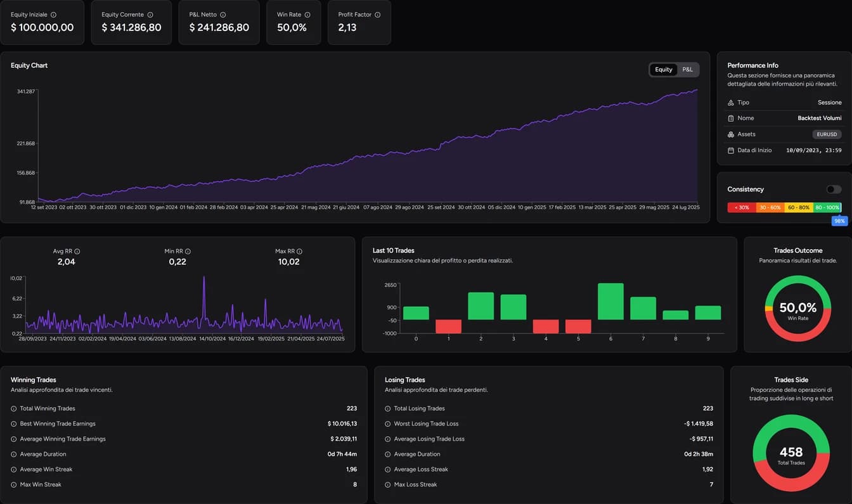
Task: Click the average losing trade value -$ 957,11
Action: pos(701,439)
